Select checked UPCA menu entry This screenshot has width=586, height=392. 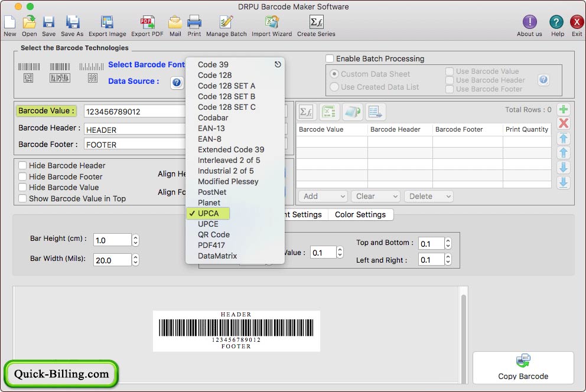[208, 214]
